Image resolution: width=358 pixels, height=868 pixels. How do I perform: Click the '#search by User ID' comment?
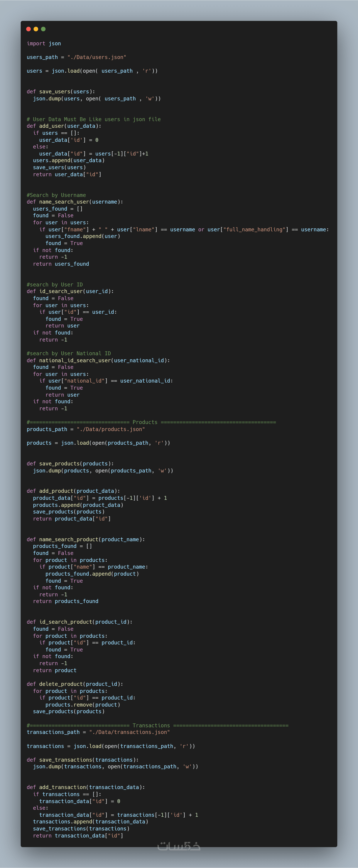point(55,284)
